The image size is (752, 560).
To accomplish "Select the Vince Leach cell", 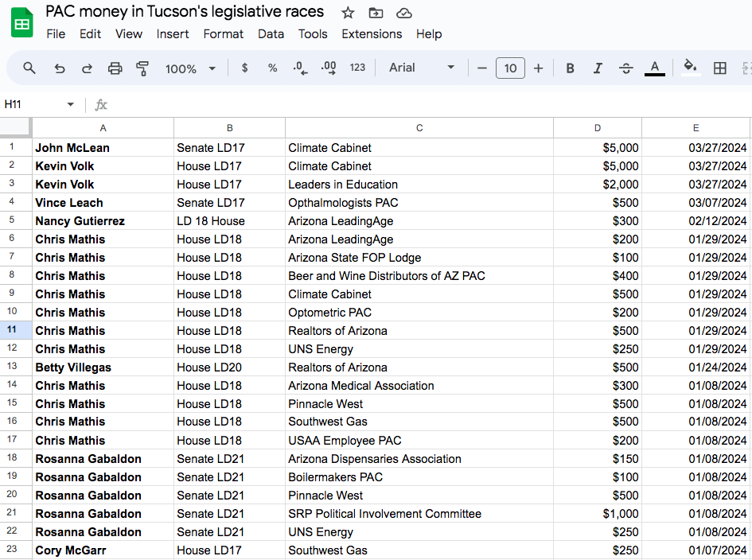I will tap(103, 203).
